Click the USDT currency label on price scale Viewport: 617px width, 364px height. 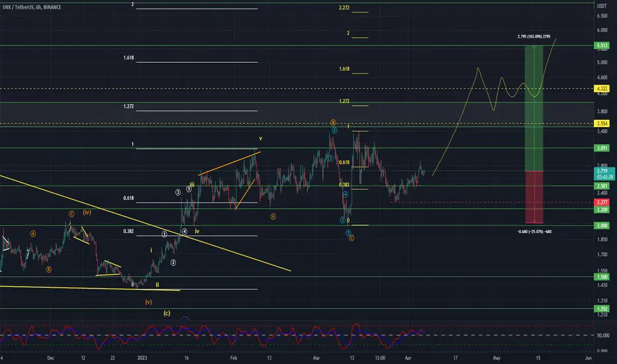[602, 6]
